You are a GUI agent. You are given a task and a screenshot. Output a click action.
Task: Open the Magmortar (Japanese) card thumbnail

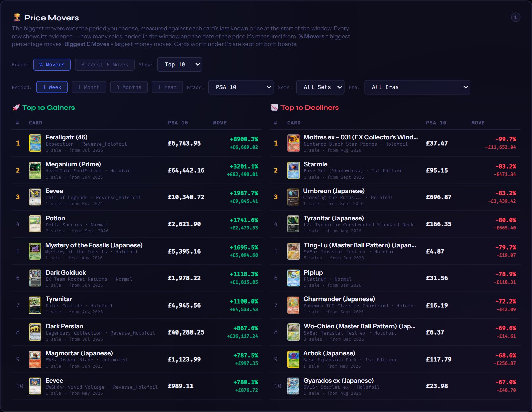click(35, 359)
